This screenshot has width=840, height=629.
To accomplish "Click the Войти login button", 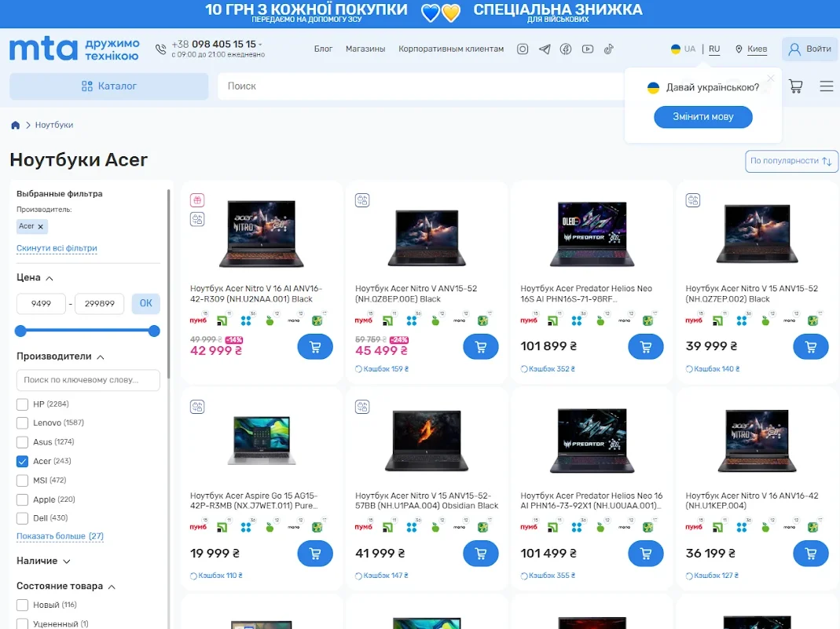I will (810, 49).
